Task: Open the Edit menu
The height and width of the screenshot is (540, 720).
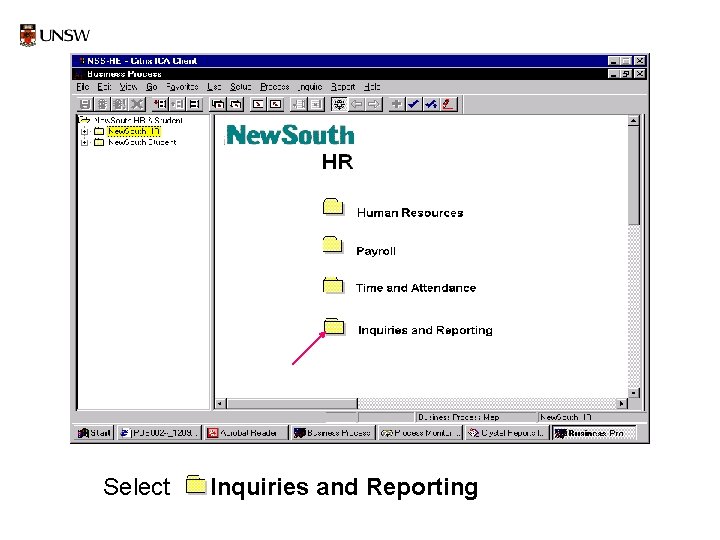Action: click(104, 87)
